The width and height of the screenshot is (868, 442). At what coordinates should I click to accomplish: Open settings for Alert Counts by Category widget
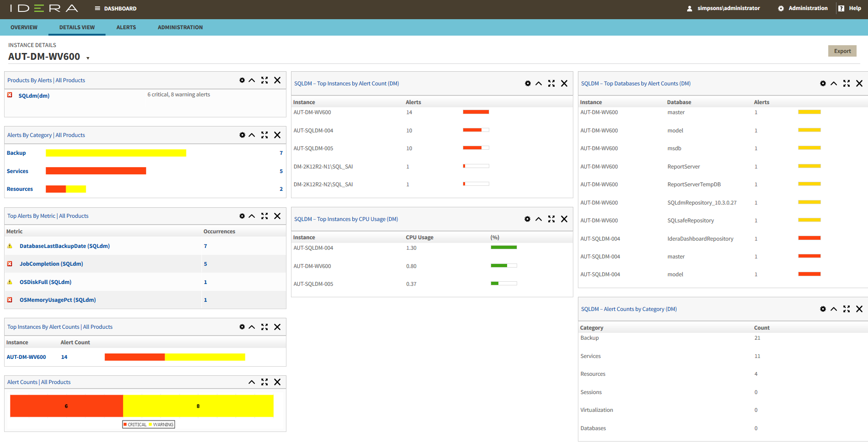(x=823, y=309)
